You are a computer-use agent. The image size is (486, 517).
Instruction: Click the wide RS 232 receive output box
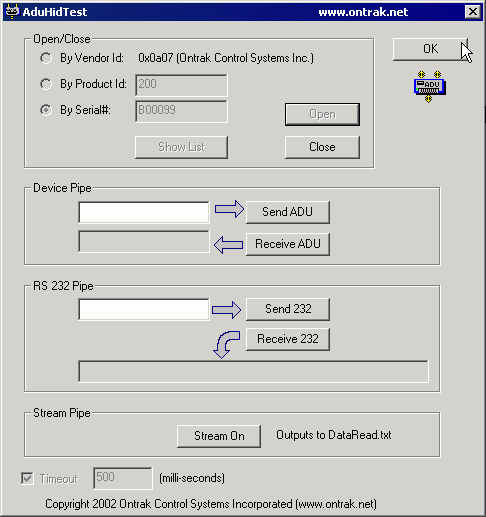(253, 371)
